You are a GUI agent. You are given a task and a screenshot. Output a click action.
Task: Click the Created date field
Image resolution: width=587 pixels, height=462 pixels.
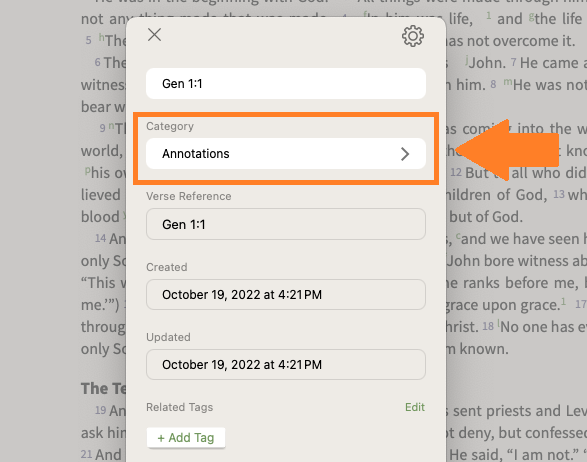point(286,295)
